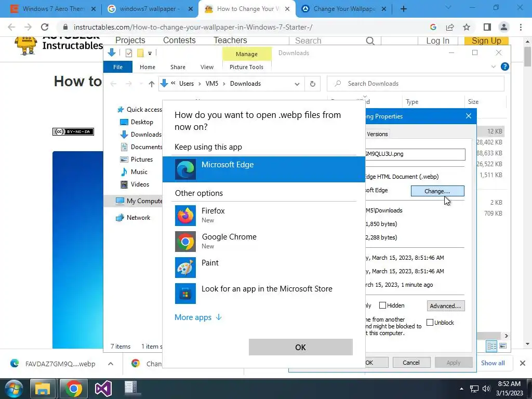
Task: Toggle the Chrome side panel icon
Action: tap(487, 27)
